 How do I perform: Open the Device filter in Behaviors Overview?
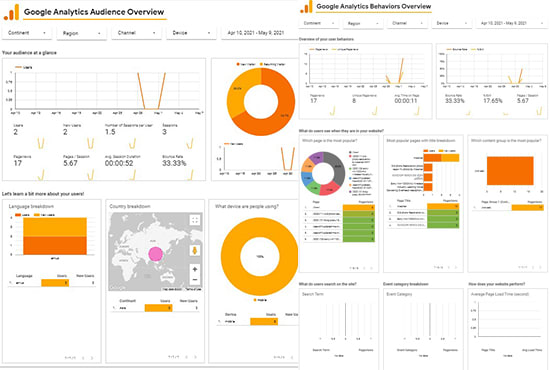(451, 23)
